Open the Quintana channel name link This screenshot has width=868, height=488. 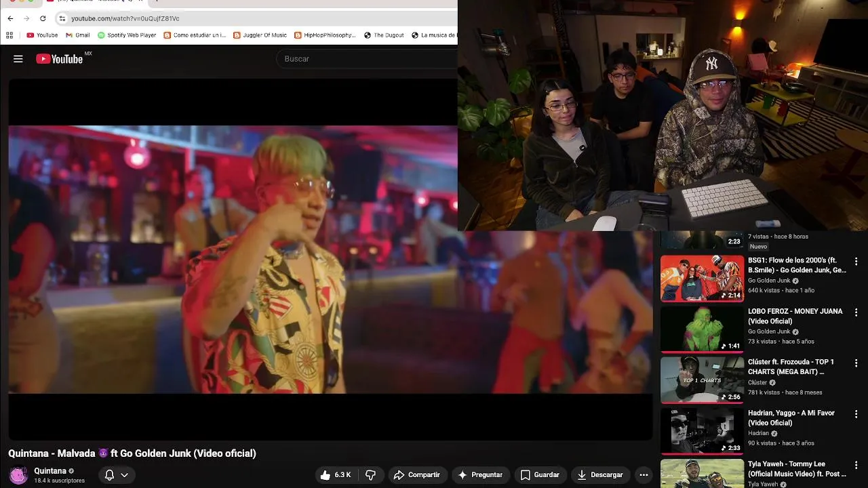[x=50, y=470]
